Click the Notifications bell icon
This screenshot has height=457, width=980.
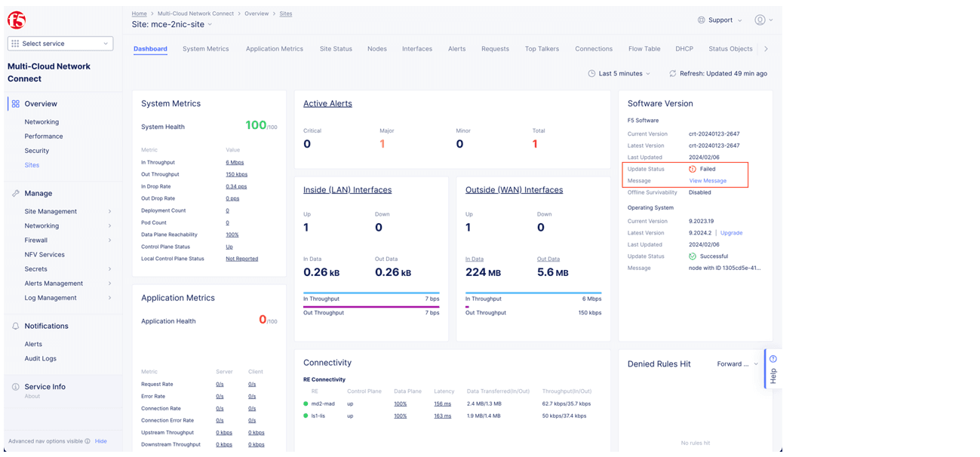[x=15, y=327]
